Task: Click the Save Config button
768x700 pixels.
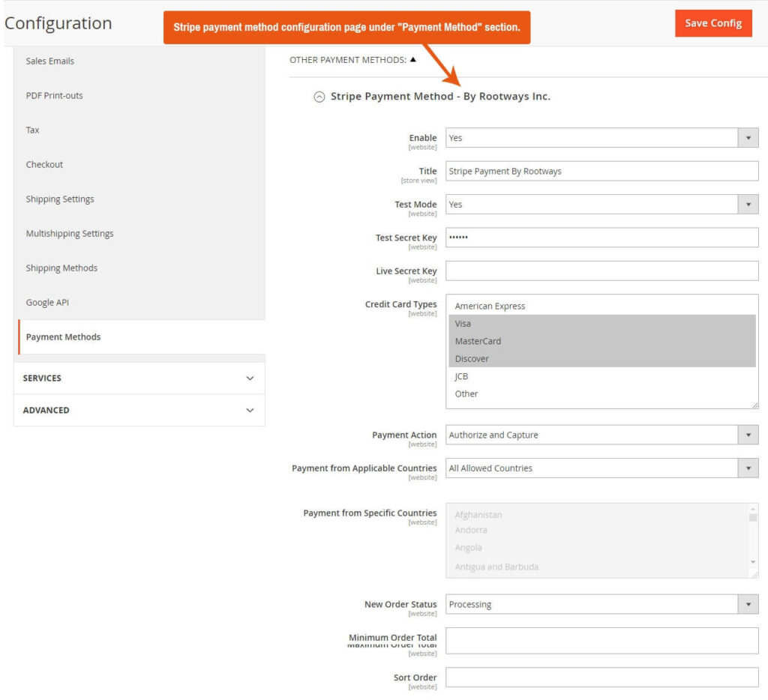Action: tap(712, 23)
